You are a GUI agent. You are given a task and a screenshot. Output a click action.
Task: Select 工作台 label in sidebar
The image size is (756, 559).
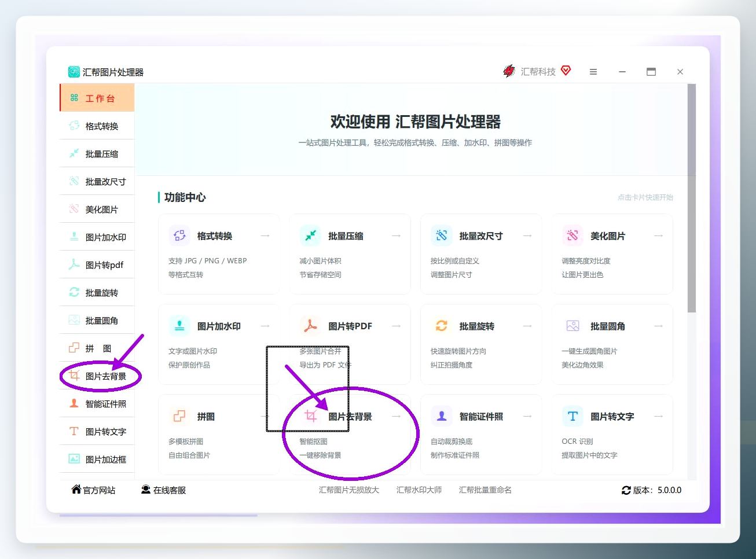[x=101, y=98]
